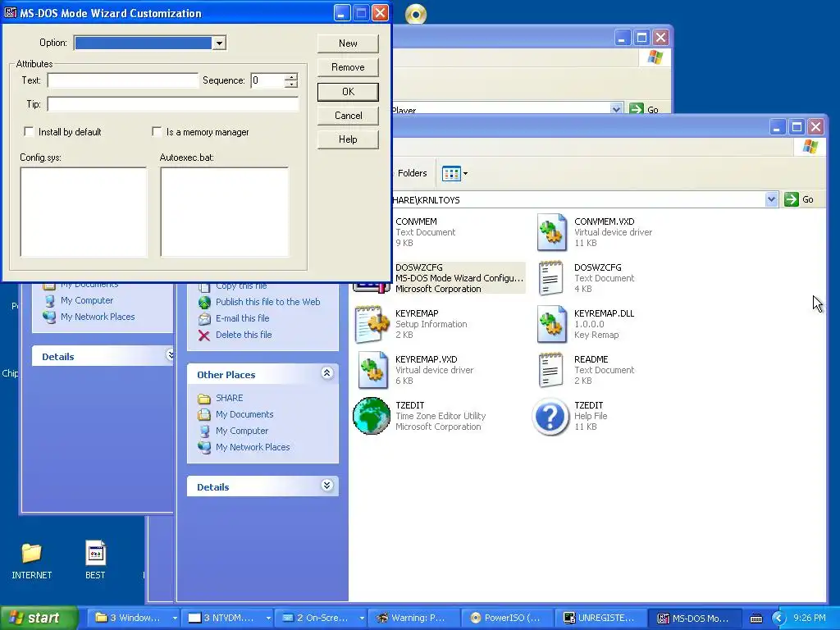Screen dimensions: 840x630
Task: Click the MS-DOS Wizard title bar icon
Action: (x=10, y=13)
